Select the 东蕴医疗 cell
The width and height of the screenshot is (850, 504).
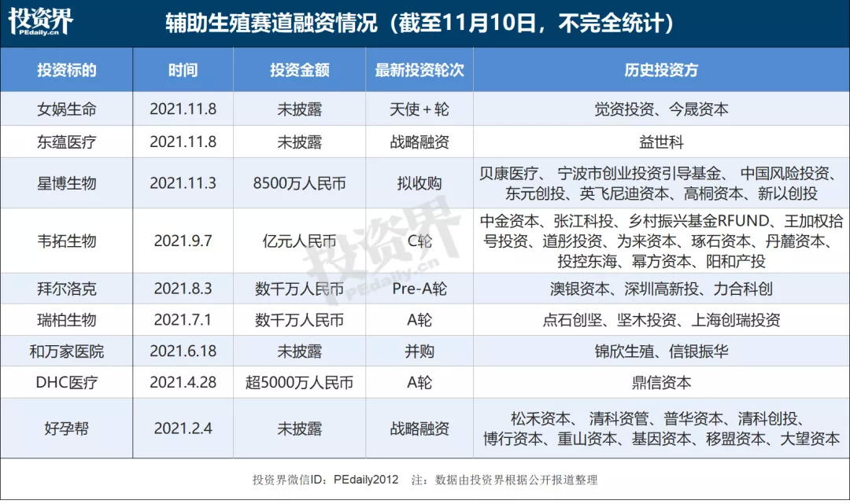coord(67,142)
